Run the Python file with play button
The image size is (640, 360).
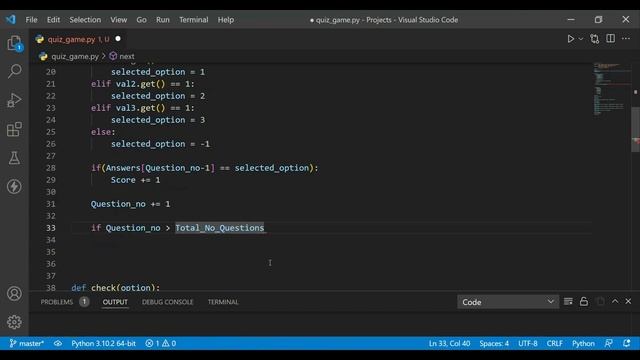tap(570, 39)
